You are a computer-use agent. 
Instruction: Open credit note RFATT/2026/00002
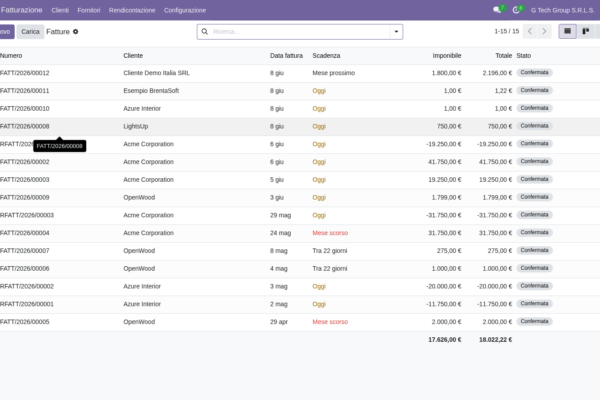pyautogui.click(x=27, y=286)
